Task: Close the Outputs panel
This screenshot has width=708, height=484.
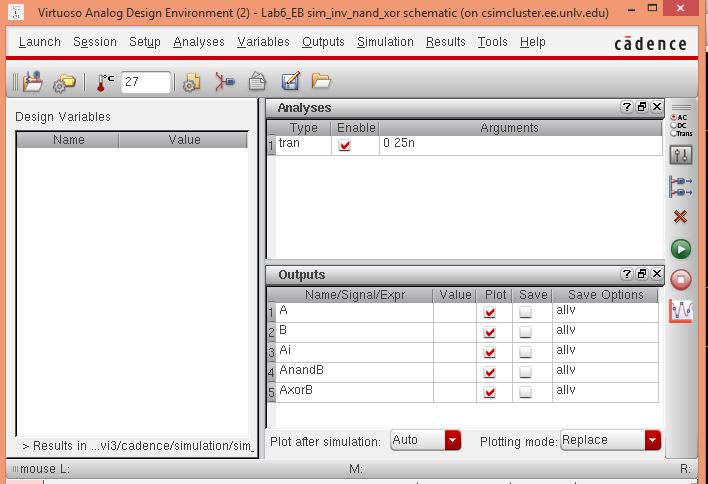Action: [657, 274]
